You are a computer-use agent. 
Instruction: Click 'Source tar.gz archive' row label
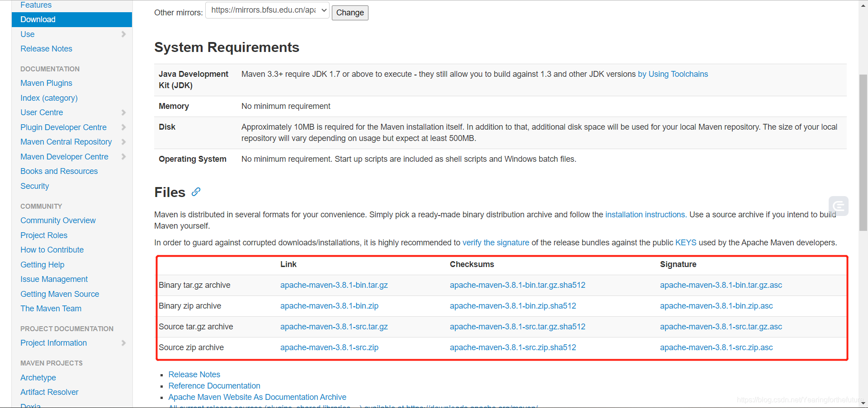(x=196, y=327)
